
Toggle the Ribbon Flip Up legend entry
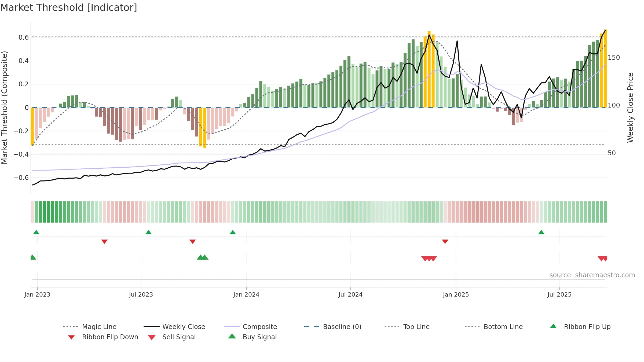tap(580, 327)
